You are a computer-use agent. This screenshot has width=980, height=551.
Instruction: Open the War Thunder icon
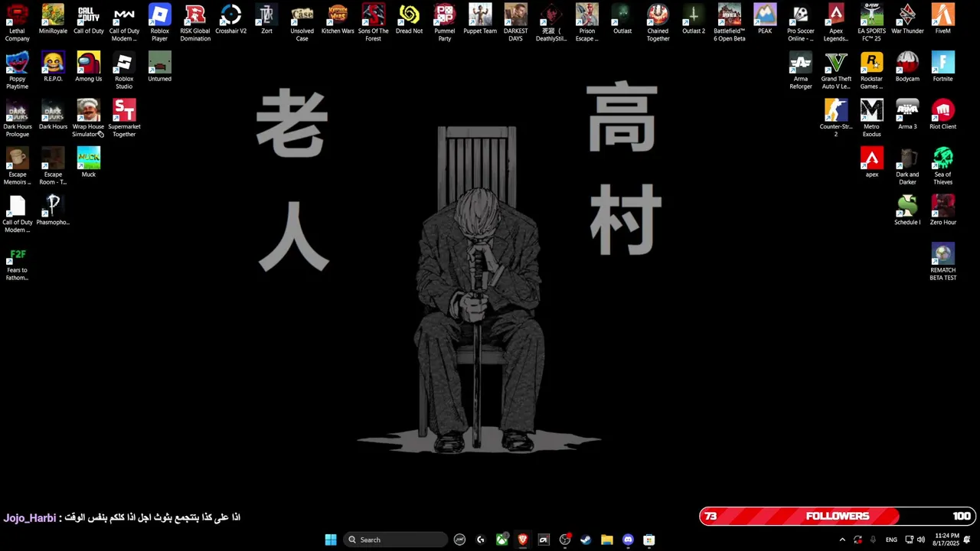tap(907, 20)
